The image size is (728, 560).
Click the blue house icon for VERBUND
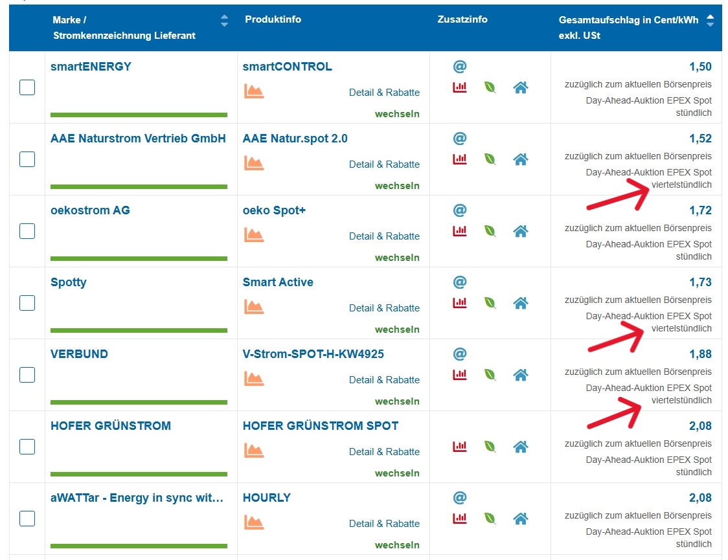click(521, 375)
